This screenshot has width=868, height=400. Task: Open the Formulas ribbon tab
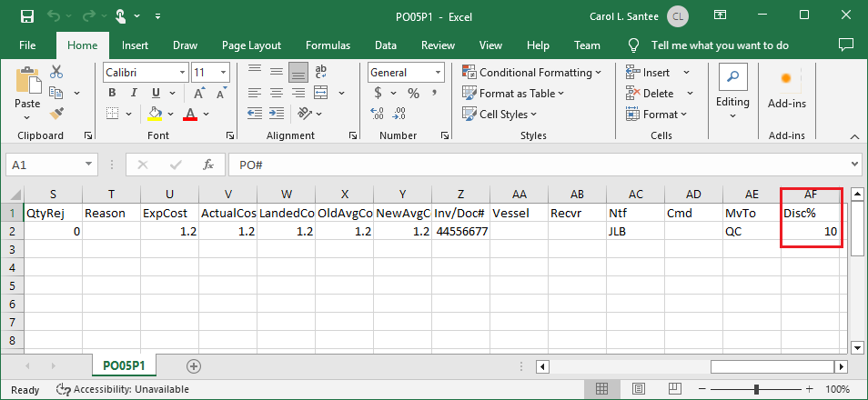click(328, 45)
